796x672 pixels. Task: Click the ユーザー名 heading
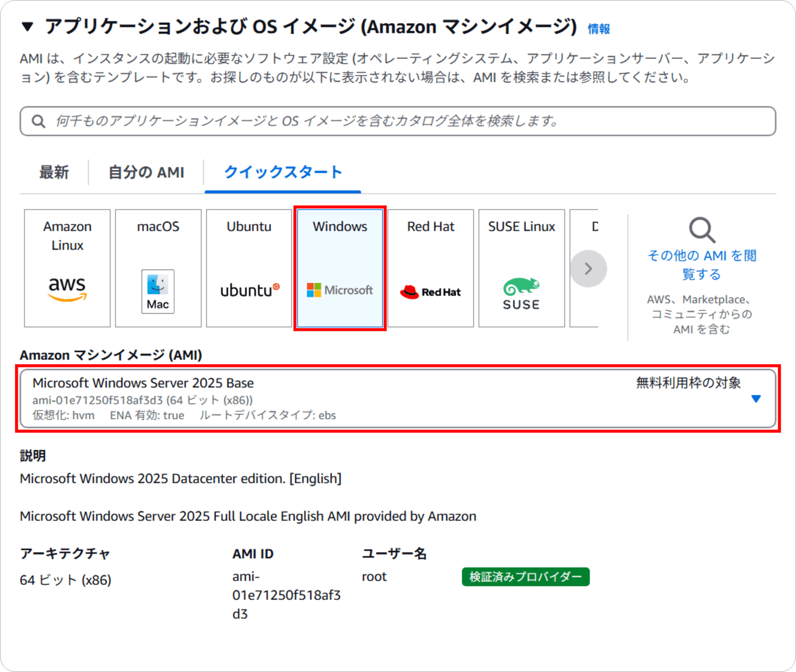(394, 554)
